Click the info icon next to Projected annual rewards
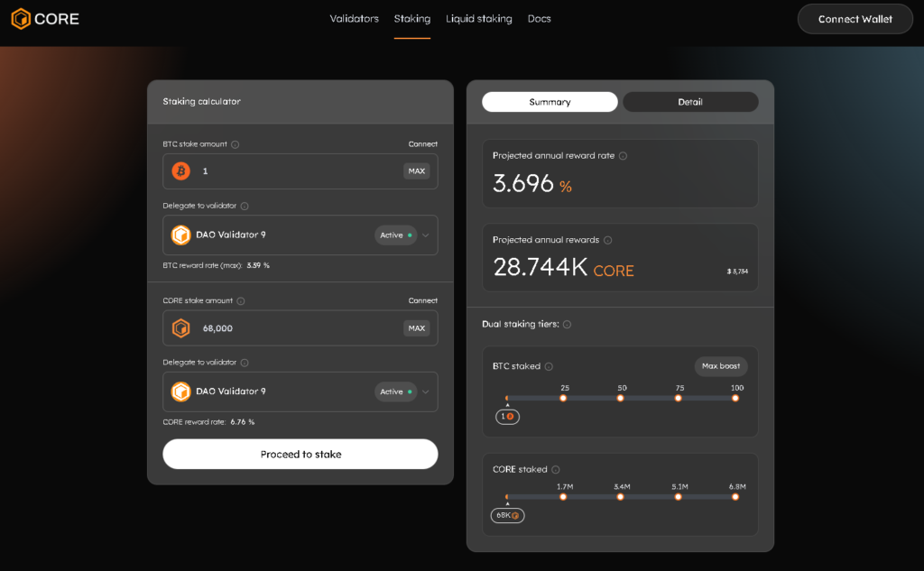924x571 pixels. click(607, 240)
